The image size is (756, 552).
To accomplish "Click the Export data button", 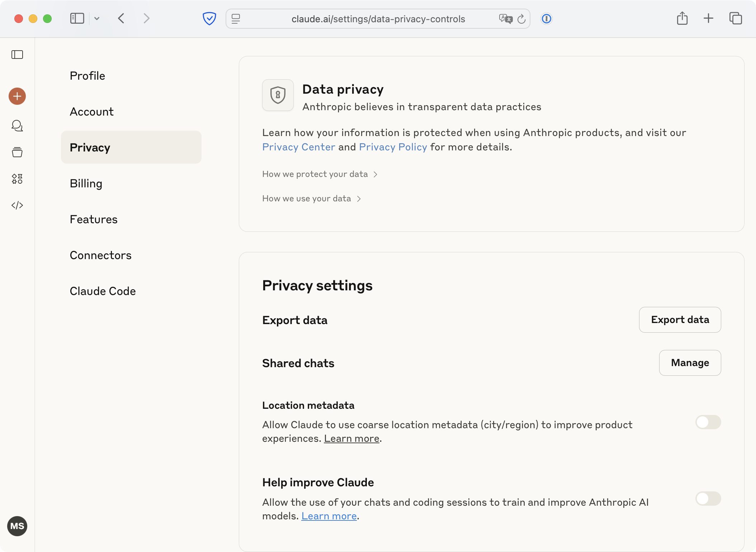I will click(x=680, y=320).
